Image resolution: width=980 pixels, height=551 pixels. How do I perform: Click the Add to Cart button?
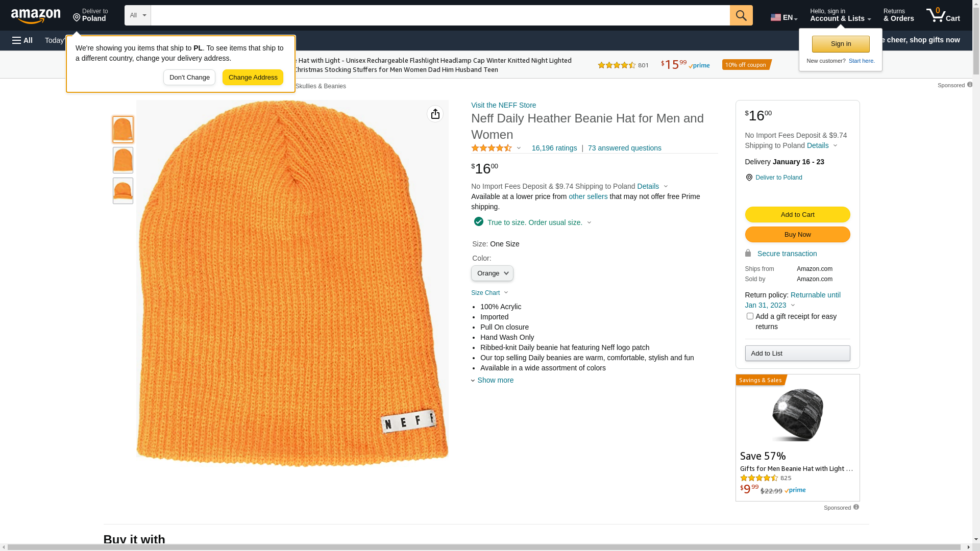tap(797, 215)
